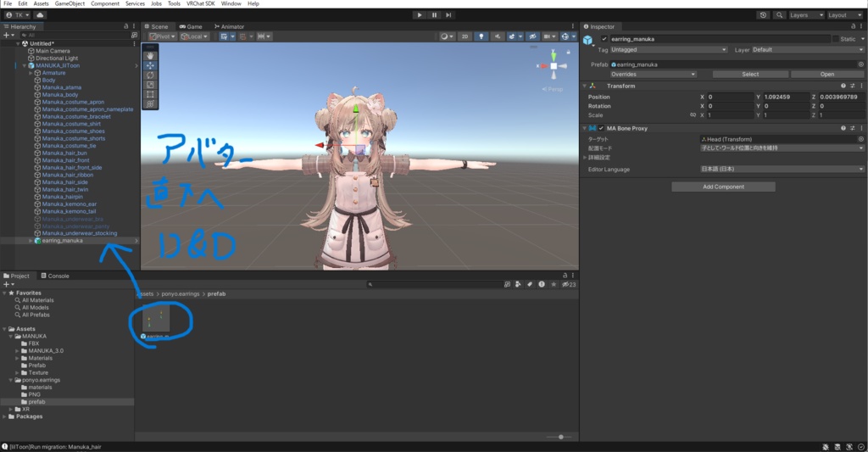This screenshot has width=868, height=452.
Task: Open global search magnifier icon
Action: 780,15
